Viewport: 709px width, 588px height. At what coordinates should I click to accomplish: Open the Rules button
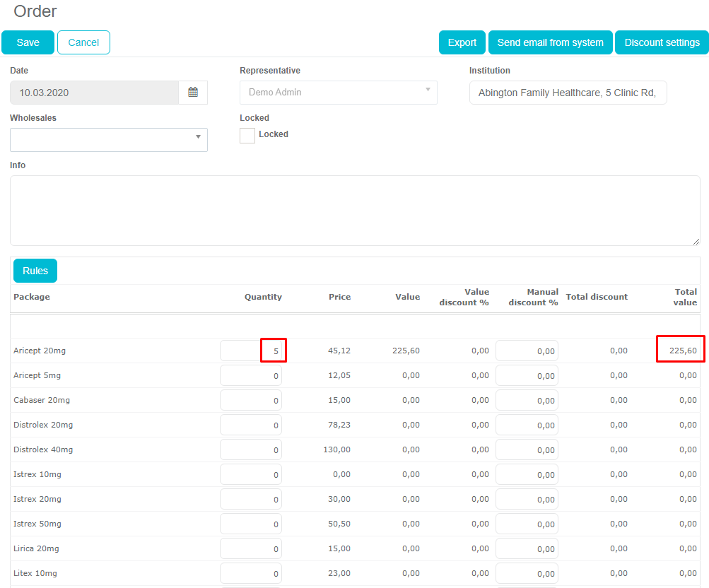[35, 271]
